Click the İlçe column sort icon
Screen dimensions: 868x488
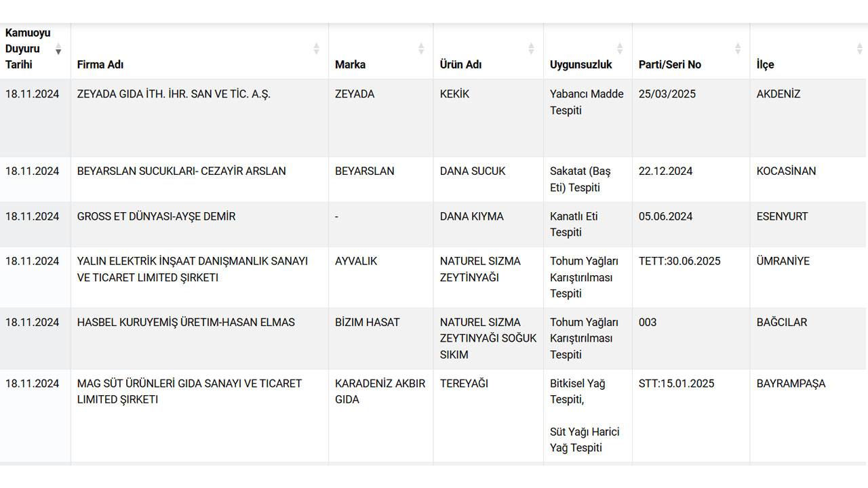(x=860, y=49)
